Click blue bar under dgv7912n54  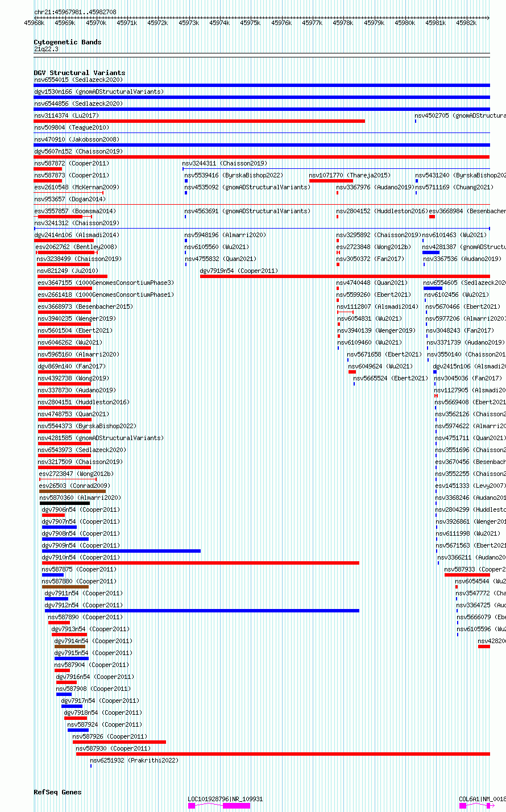[202, 611]
